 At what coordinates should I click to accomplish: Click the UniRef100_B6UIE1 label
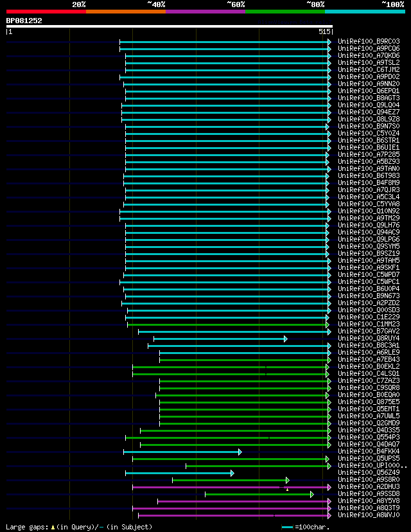coord(369,147)
